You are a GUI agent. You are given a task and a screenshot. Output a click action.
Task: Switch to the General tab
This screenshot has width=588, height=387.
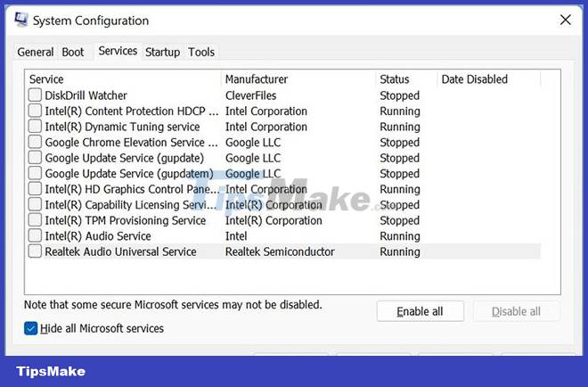tap(36, 52)
